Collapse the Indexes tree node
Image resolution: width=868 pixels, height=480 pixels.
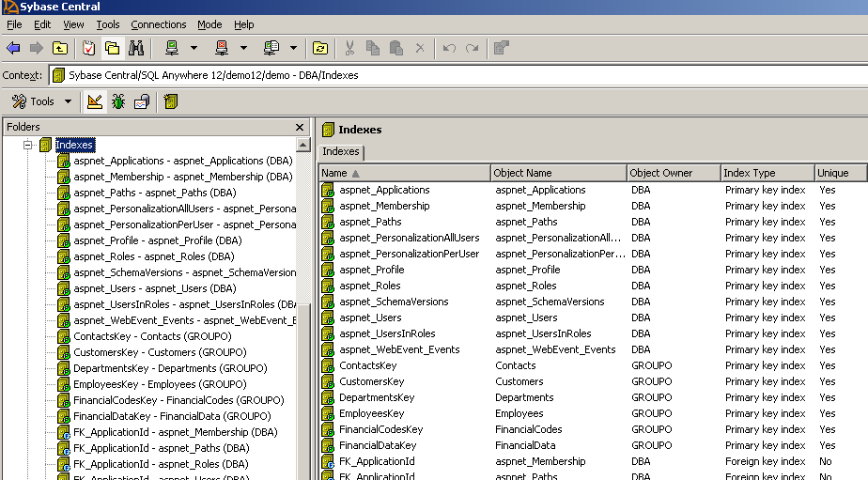(x=27, y=145)
